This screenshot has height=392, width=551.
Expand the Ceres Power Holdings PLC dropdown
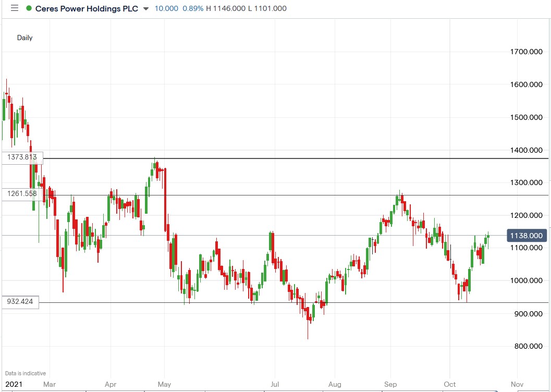pos(145,8)
